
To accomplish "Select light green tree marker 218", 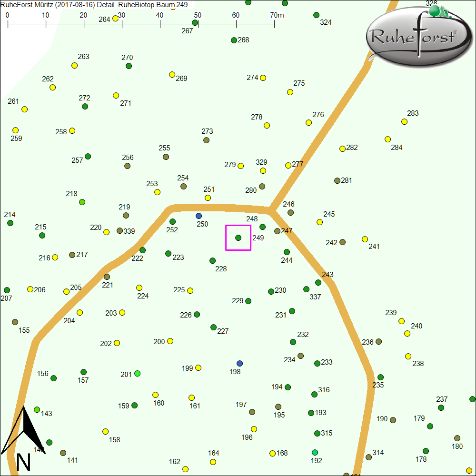I will (x=82, y=202).
